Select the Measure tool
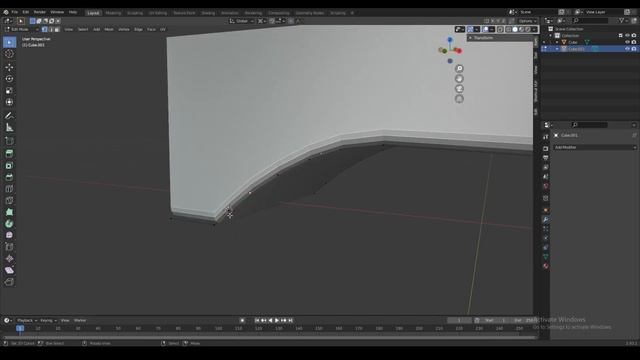Viewport: 640px width, 360px height. pos(9,128)
